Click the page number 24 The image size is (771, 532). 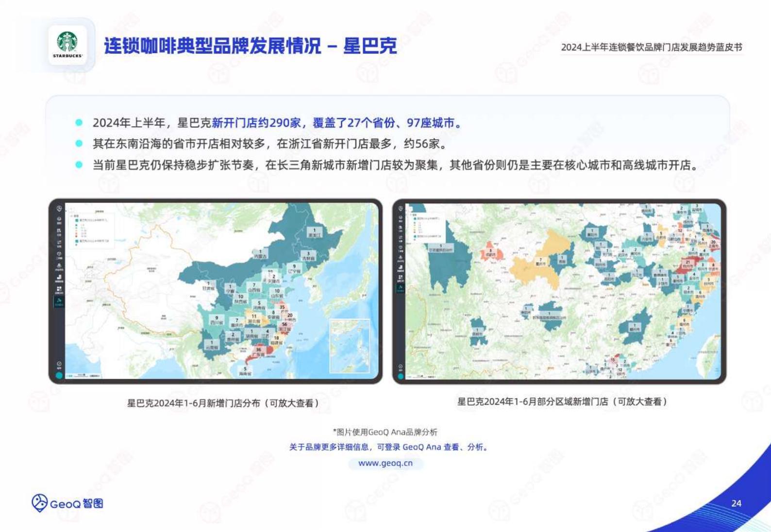tap(736, 503)
